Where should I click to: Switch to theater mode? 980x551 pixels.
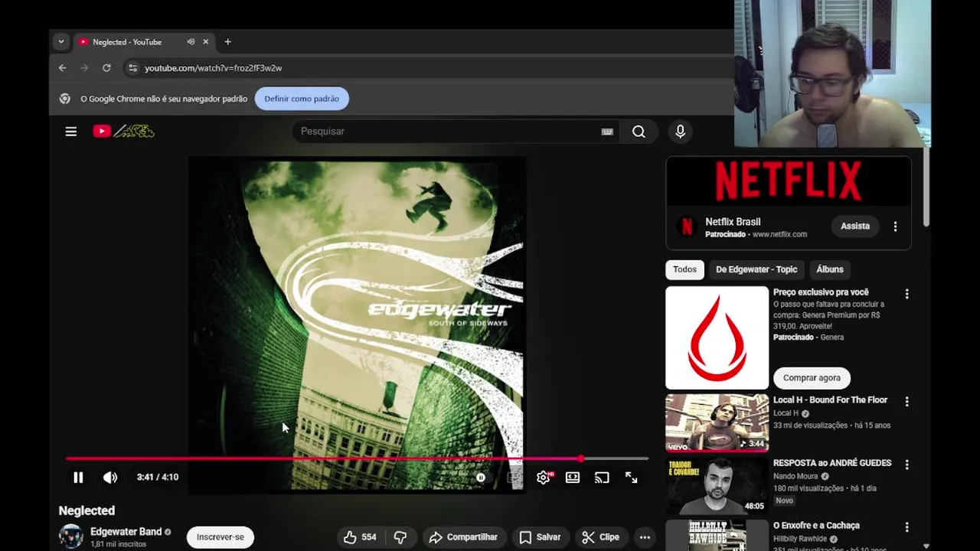click(x=573, y=478)
